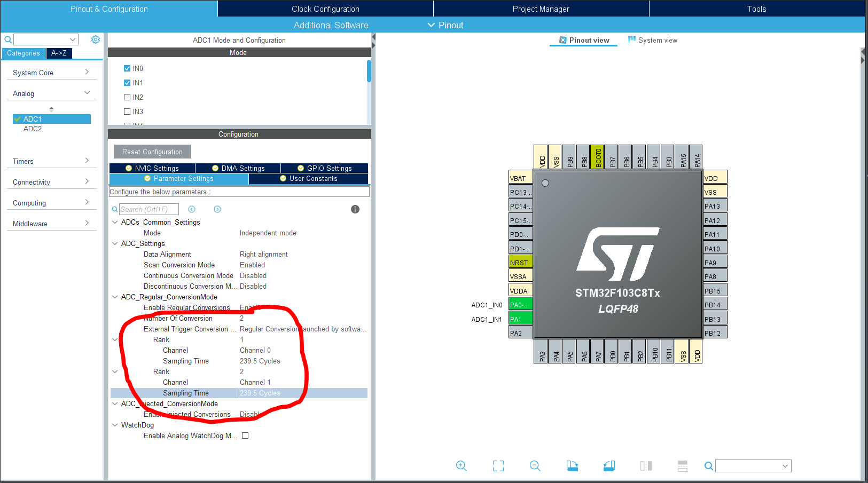Image resolution: width=868 pixels, height=483 pixels.
Task: Go to previous parameter search result
Action: [192, 209]
